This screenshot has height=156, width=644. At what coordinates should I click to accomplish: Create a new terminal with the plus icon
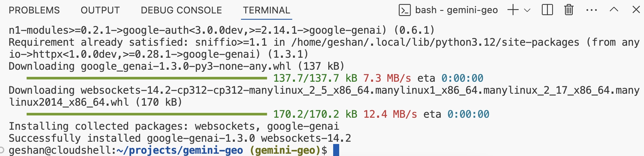point(513,10)
